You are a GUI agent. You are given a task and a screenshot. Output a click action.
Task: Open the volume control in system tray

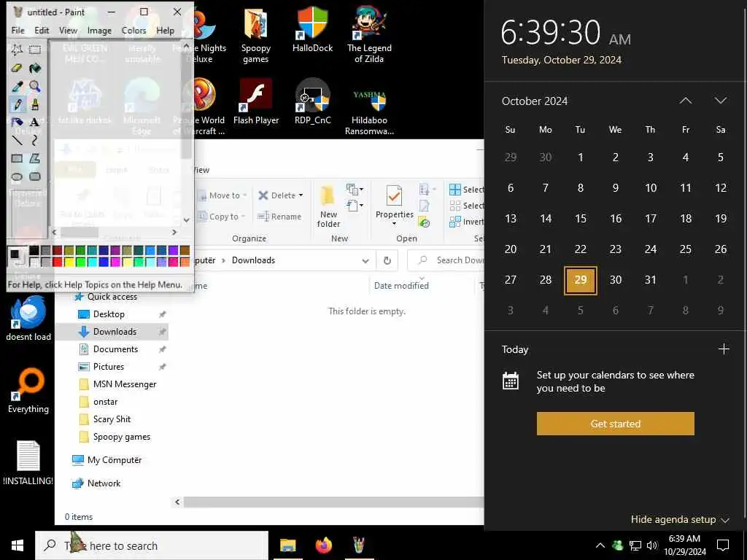coord(652,545)
